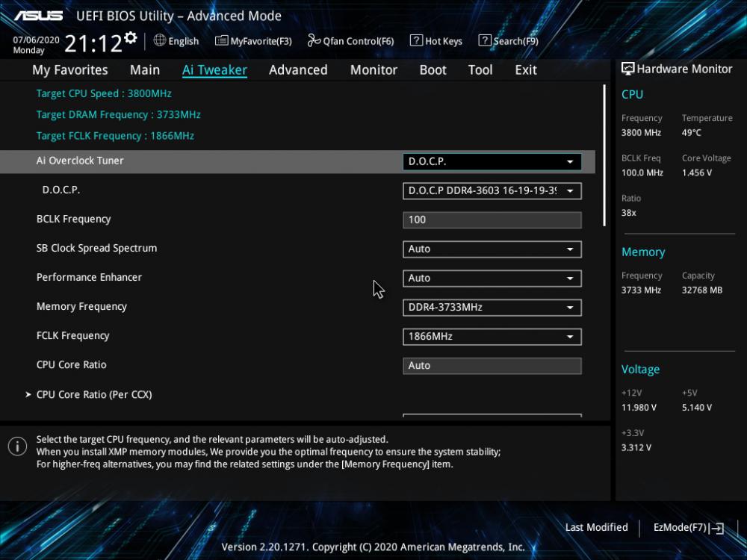The image size is (747, 560).
Task: Click the CPU temperature 49°C value
Action: [691, 133]
